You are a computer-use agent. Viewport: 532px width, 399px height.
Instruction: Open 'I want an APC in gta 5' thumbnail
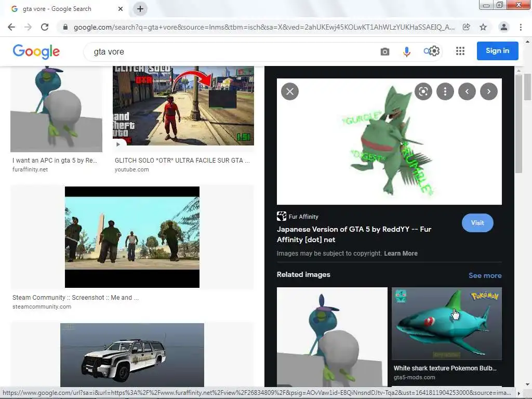(x=56, y=109)
